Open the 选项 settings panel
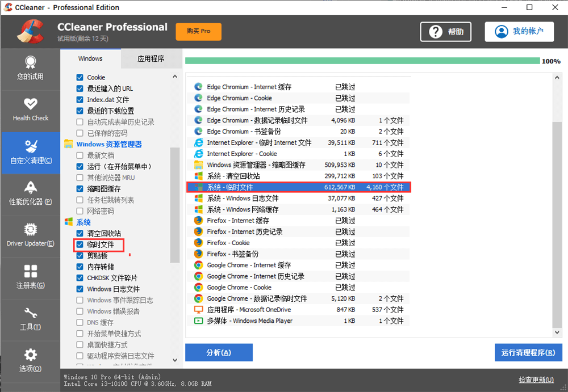 (30, 361)
